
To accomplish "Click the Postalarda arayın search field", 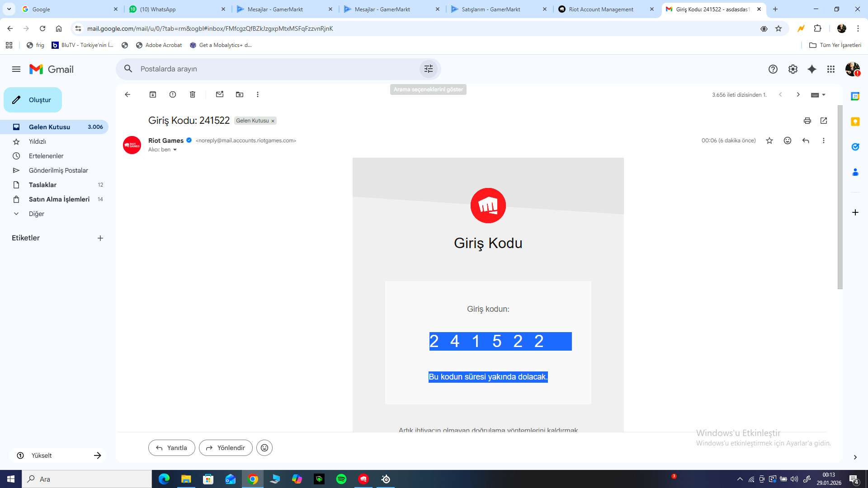I will click(278, 69).
